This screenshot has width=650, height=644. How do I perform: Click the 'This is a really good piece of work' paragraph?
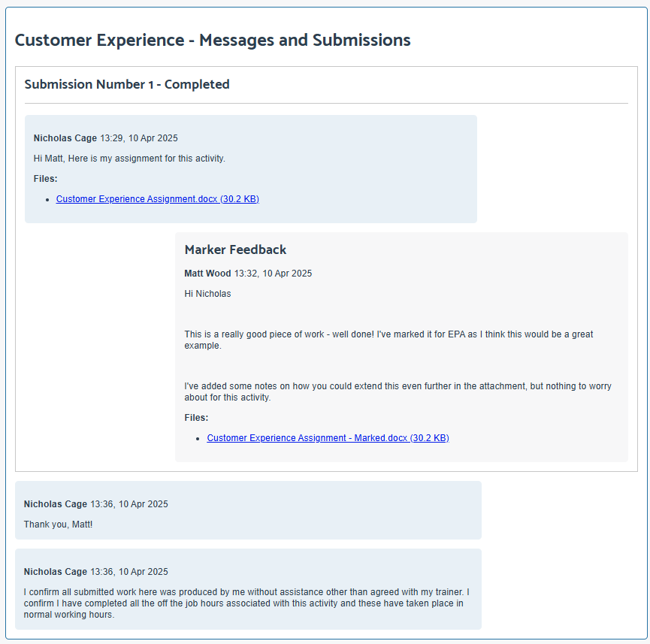pos(388,340)
